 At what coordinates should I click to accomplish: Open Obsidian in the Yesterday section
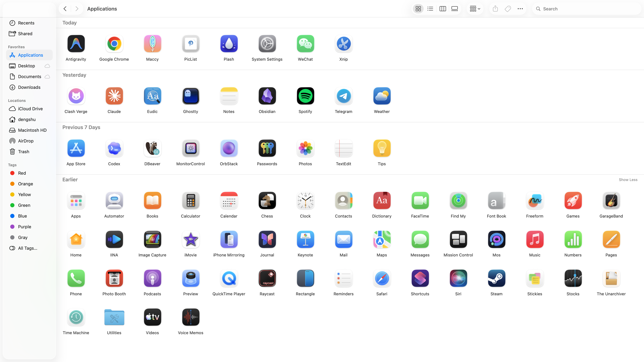267,96
